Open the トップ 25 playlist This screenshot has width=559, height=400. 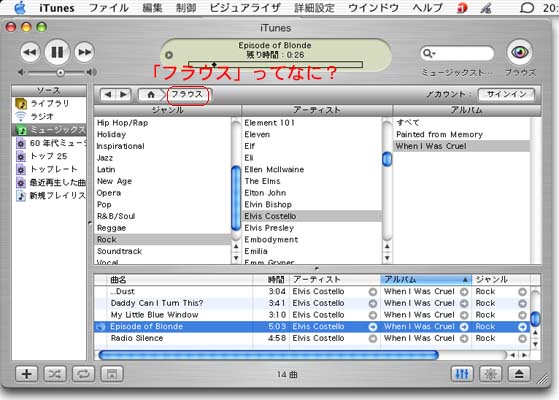[x=49, y=156]
